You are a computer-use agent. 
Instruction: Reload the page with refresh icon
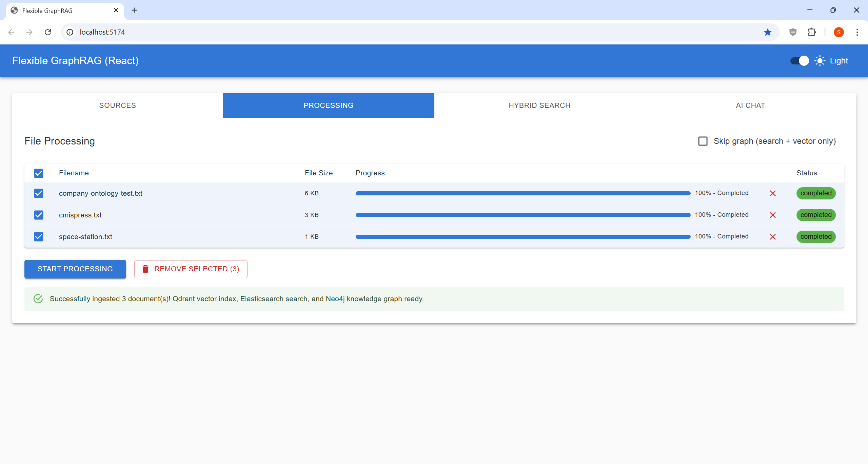[48, 32]
